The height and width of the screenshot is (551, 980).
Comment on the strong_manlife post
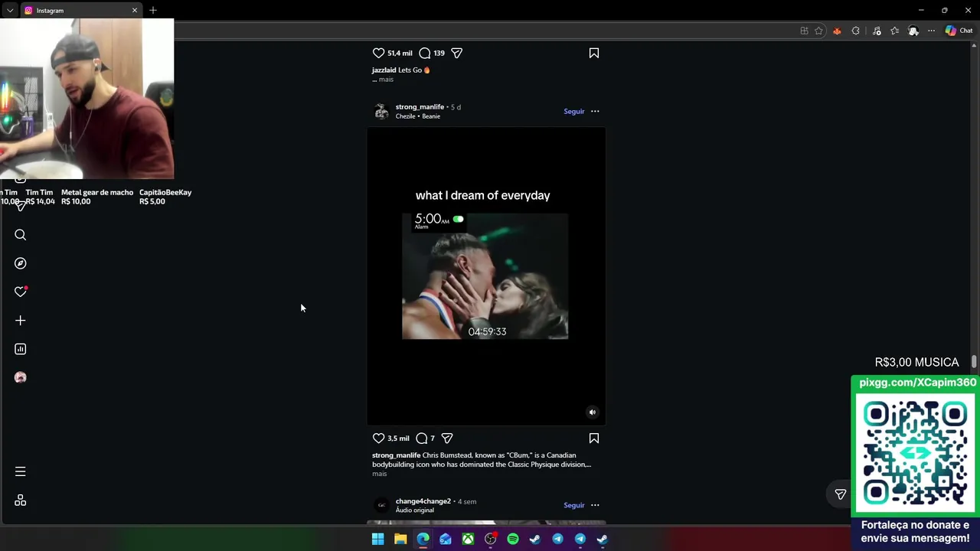(422, 439)
